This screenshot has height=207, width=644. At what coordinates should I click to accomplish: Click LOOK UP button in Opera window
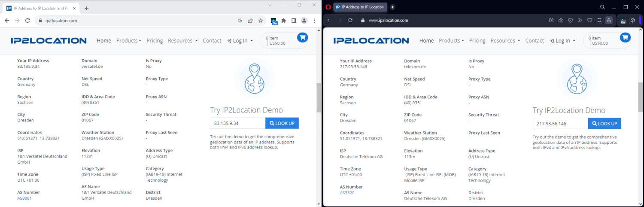click(x=605, y=124)
